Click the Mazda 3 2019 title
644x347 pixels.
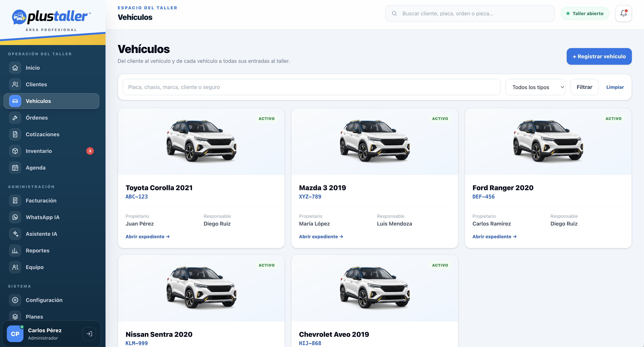323,188
